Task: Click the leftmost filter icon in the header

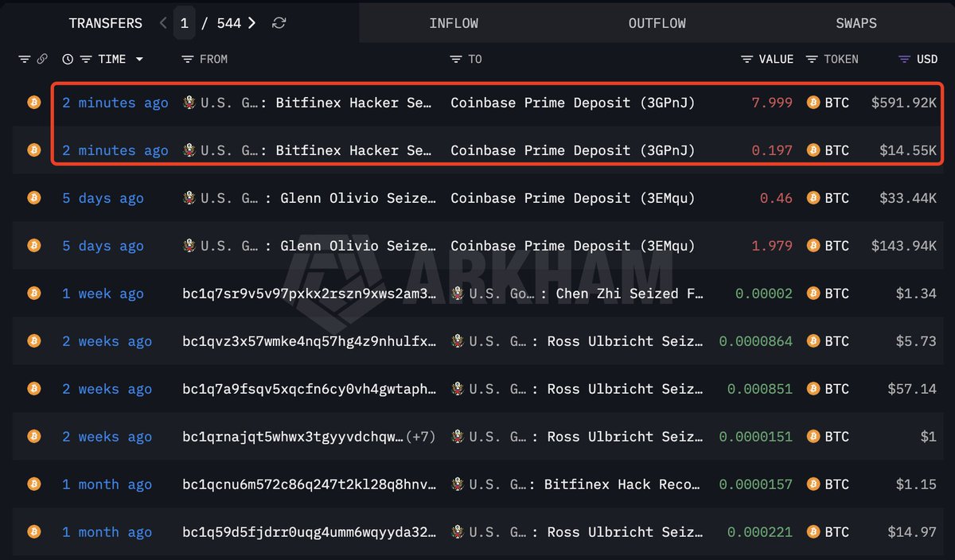Action: (x=24, y=59)
